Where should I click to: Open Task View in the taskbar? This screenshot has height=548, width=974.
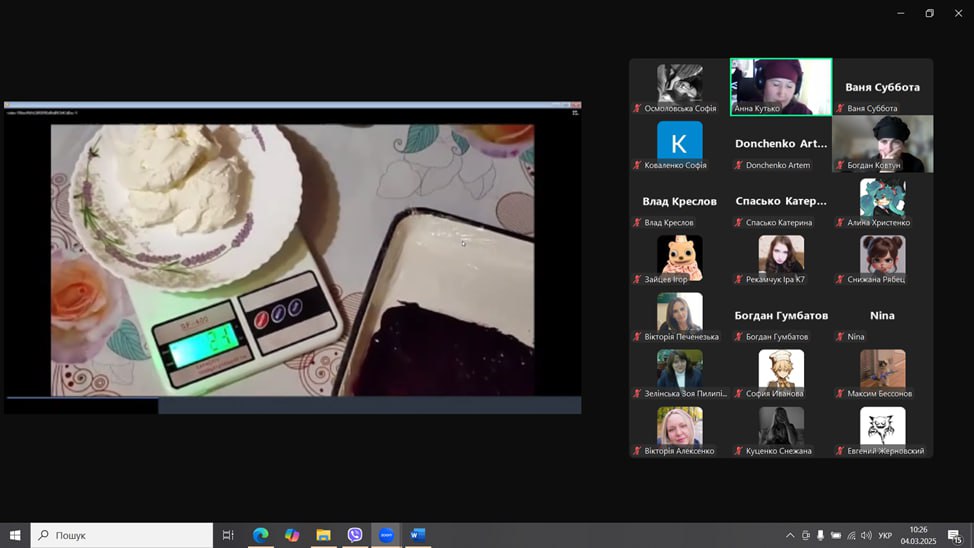(228, 535)
